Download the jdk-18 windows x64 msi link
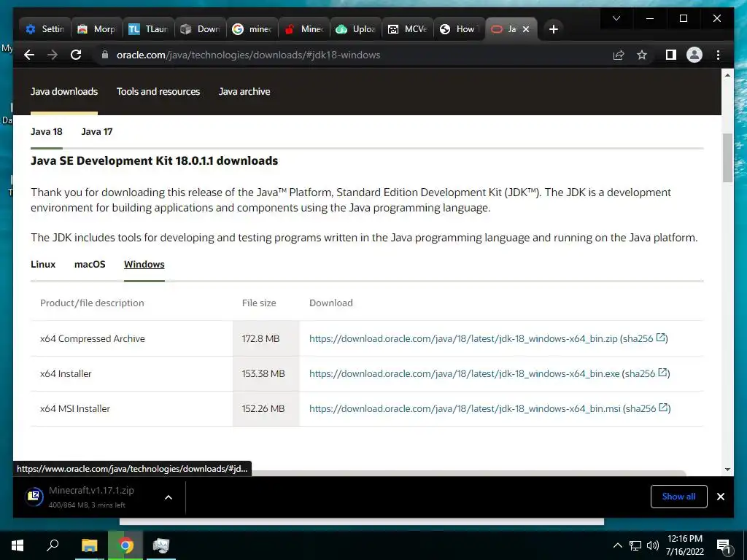747x560 pixels. click(x=465, y=408)
